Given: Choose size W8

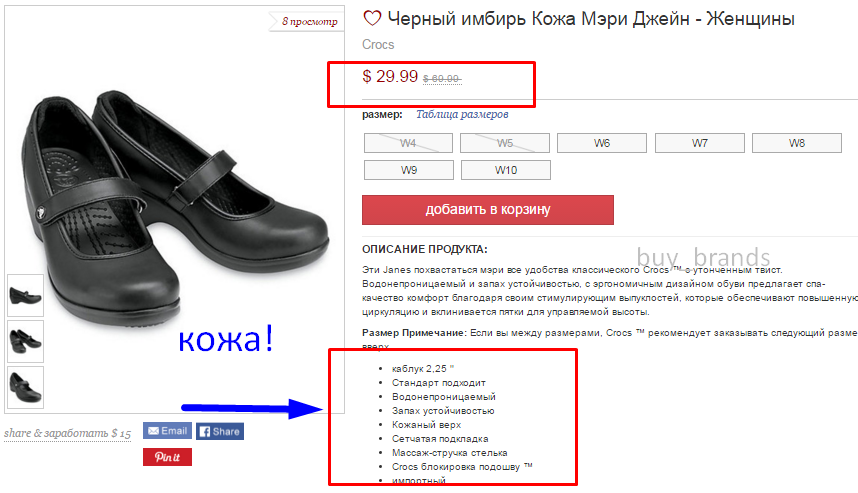Looking at the screenshot, I should pos(797,143).
